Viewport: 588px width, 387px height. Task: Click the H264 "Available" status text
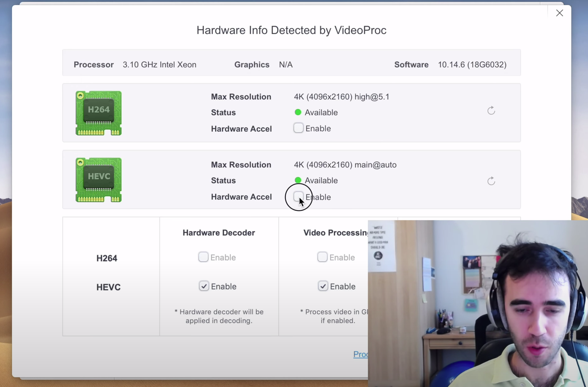tap(321, 112)
